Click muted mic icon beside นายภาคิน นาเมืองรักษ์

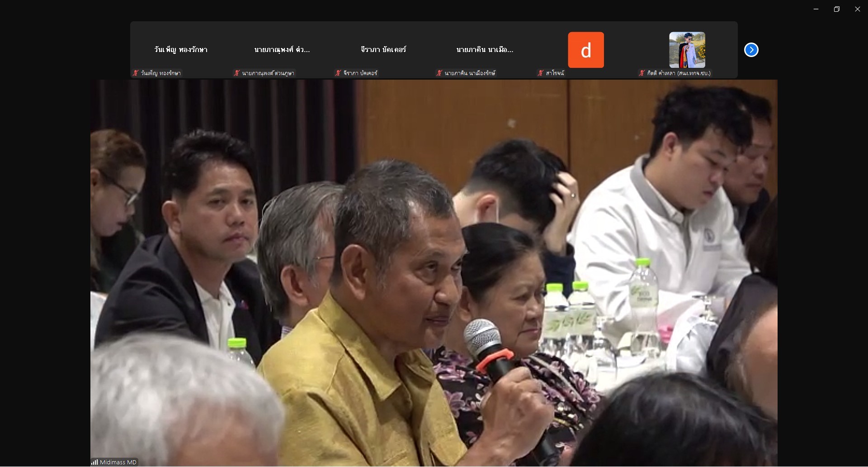439,73
